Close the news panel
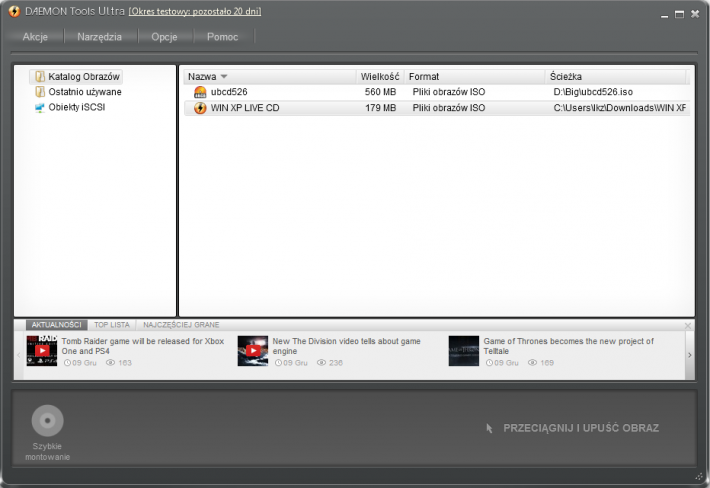This screenshot has width=710, height=488. (688, 325)
